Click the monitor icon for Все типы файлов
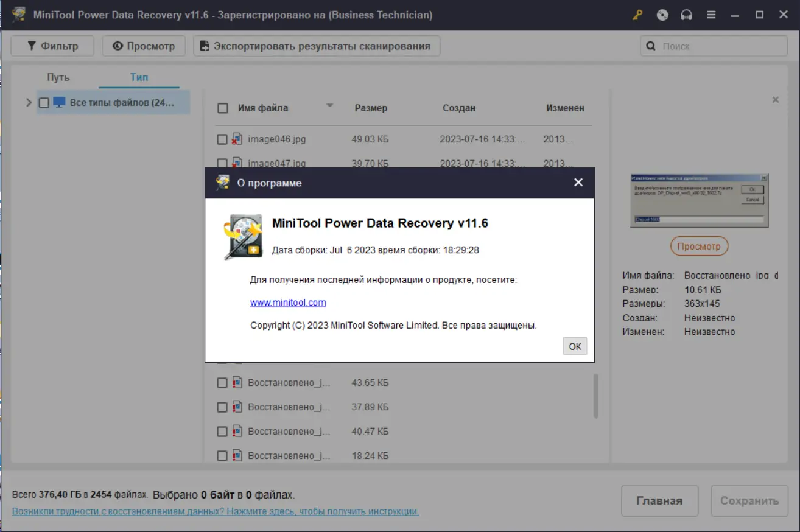 point(59,103)
